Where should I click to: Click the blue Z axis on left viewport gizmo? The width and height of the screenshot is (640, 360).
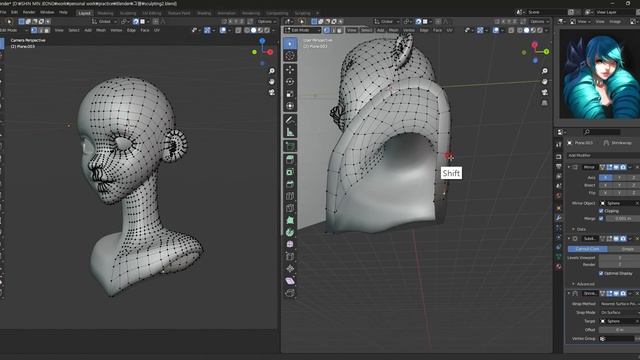point(262,41)
